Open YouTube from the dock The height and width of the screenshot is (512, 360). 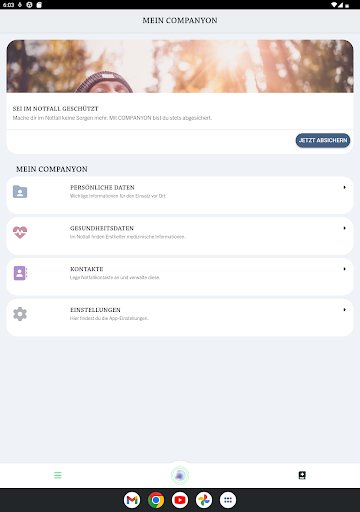click(x=180, y=500)
